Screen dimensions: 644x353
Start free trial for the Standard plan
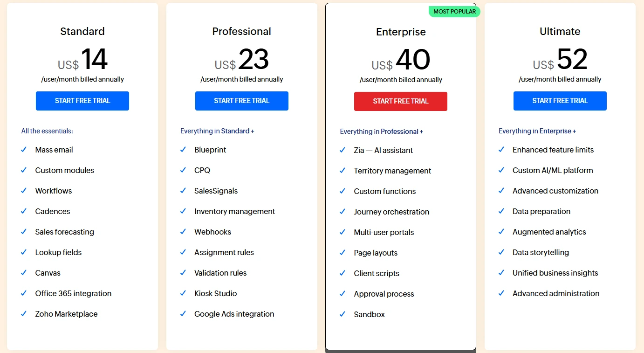tap(82, 101)
